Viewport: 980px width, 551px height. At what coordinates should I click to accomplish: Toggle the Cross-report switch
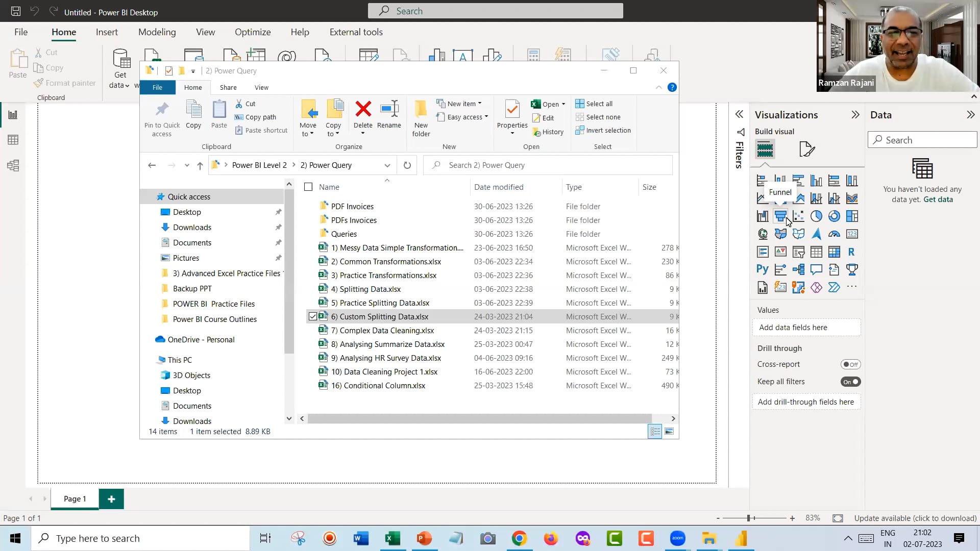coord(850,364)
